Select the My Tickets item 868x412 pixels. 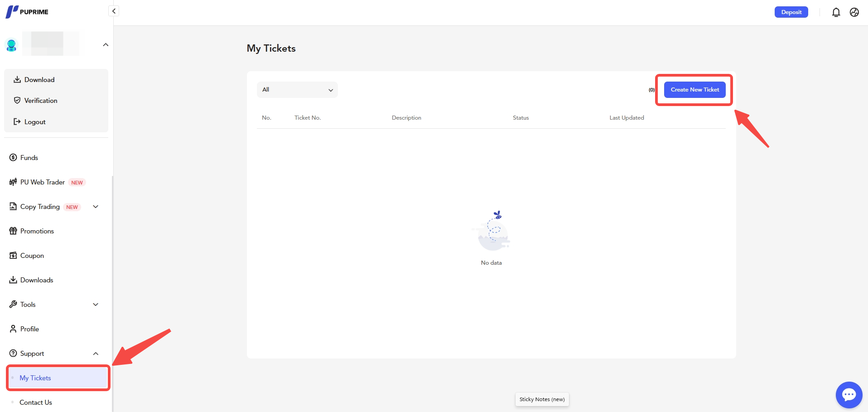click(x=35, y=378)
